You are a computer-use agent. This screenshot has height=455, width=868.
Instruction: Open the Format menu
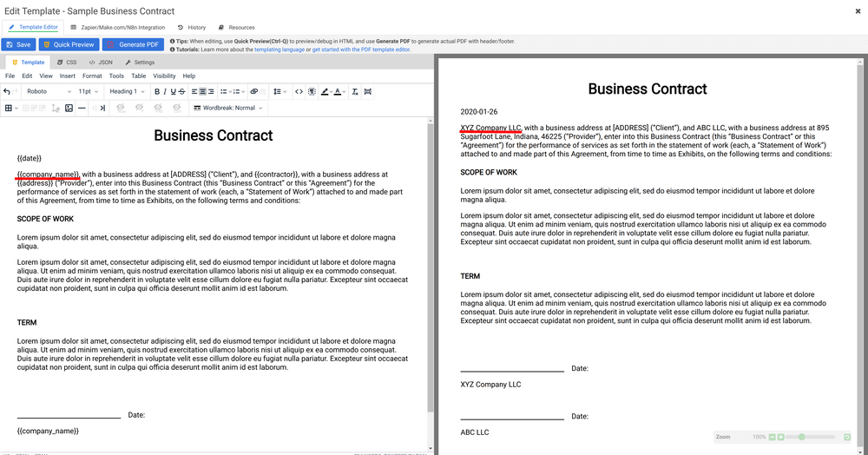point(92,76)
